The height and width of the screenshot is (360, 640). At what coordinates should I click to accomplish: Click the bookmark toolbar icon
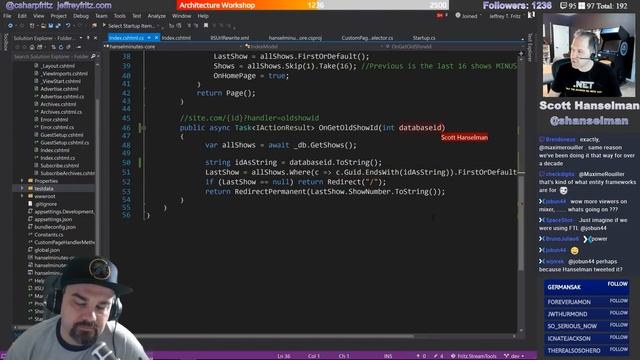206,25
